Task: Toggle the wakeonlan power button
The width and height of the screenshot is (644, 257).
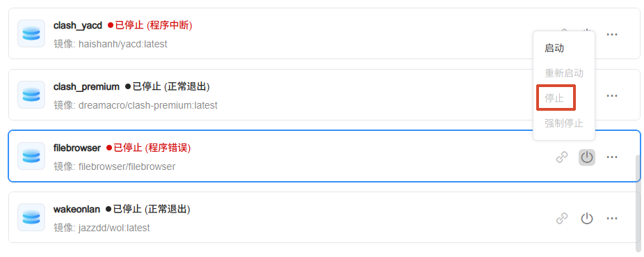Action: coord(587,219)
